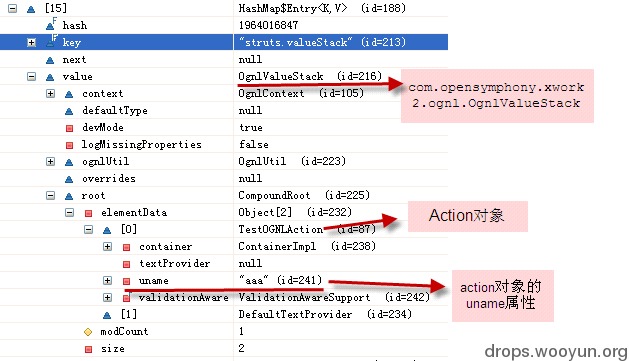Expand the key variable node
Image resolution: width=629 pixels, height=361 pixels.
point(31,42)
